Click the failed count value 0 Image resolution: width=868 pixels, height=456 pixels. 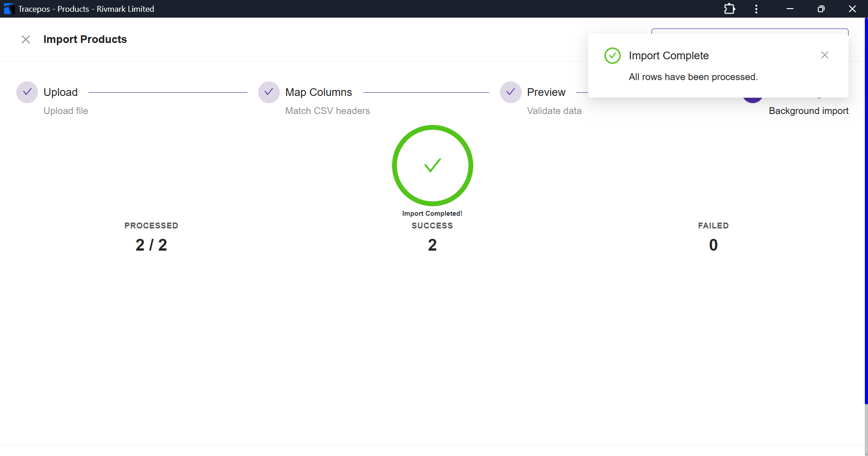[x=713, y=245]
